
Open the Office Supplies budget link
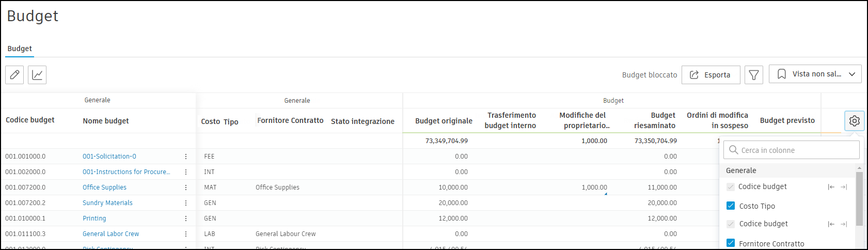click(x=104, y=187)
